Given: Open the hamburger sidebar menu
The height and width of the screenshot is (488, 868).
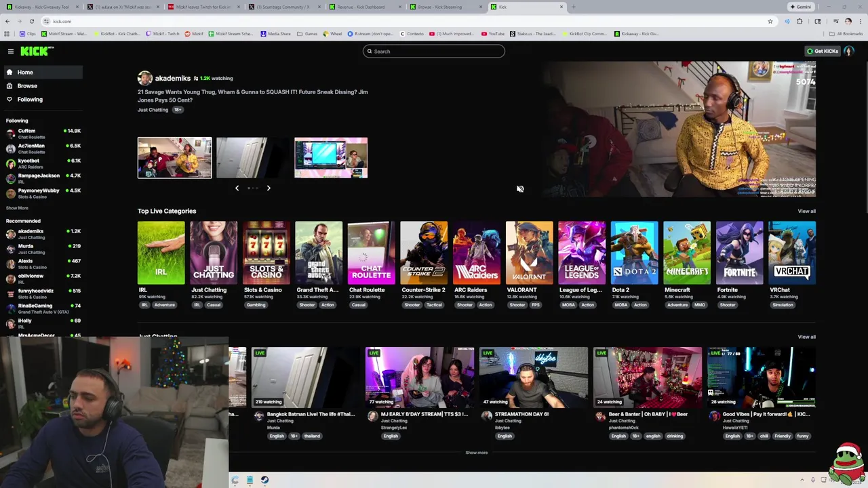Looking at the screenshot, I should (11, 51).
